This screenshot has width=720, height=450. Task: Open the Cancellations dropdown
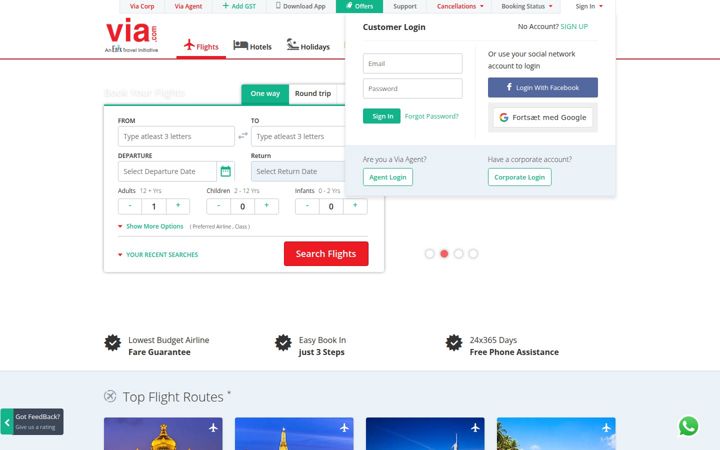tap(460, 6)
